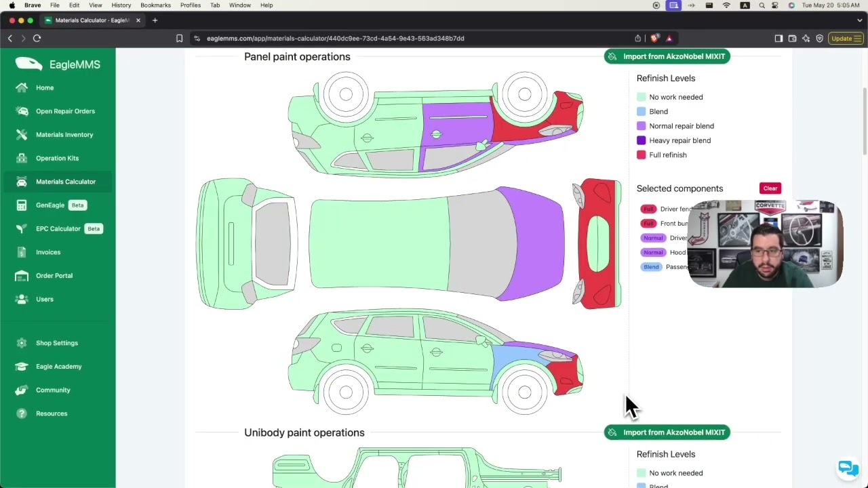Open Brave Shields lion icon
The height and width of the screenshot is (488, 868).
coord(654,39)
